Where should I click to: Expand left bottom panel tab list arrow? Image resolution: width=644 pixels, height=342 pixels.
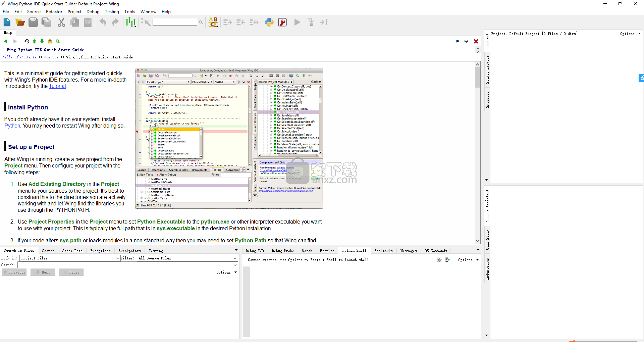click(x=236, y=250)
